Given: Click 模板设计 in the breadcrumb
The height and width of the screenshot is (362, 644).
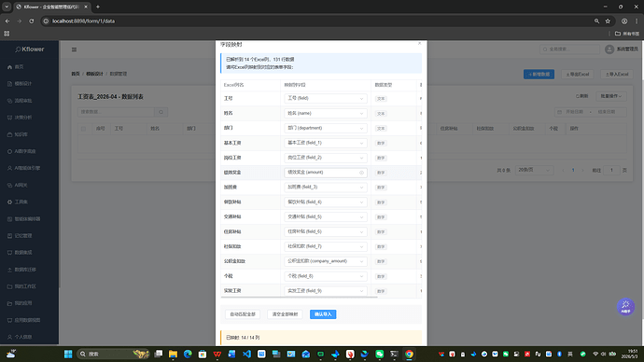Looking at the screenshot, I should pyautogui.click(x=94, y=74).
